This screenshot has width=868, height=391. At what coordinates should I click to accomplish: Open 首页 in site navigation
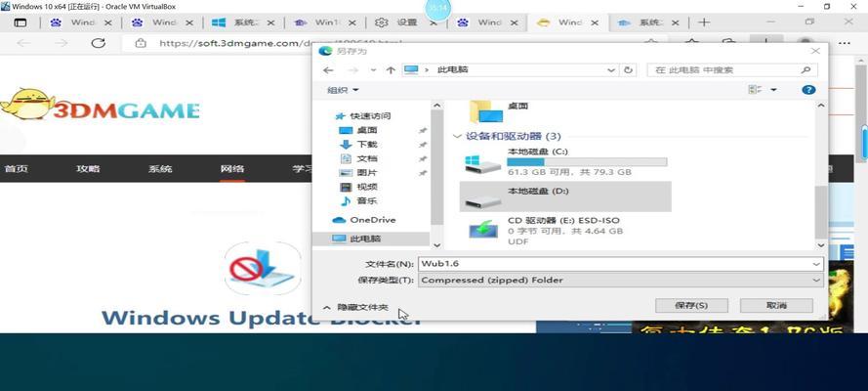click(16, 169)
